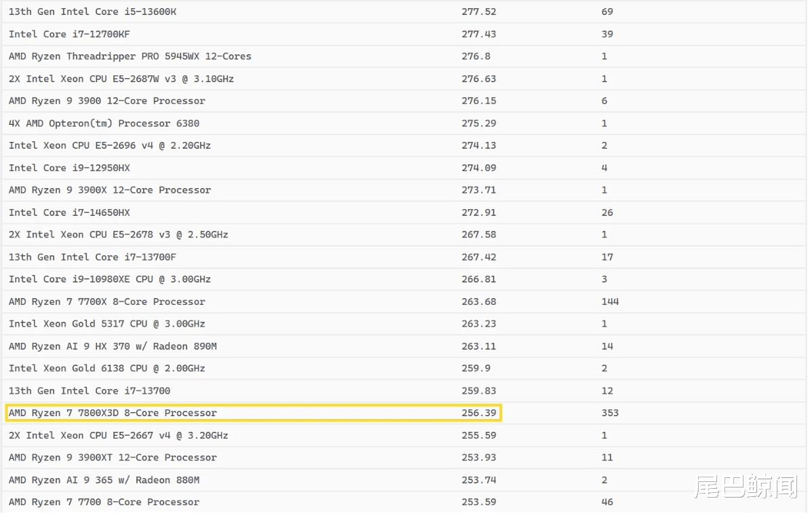Viewport: 812px width, 516px height.
Task: Select the AMD Ryzen 9 3900X processor name
Action: (109, 190)
